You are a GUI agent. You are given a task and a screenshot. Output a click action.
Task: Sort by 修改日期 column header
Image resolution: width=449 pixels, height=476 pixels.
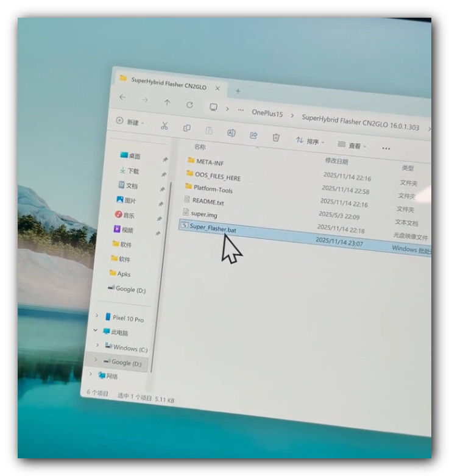[336, 162]
